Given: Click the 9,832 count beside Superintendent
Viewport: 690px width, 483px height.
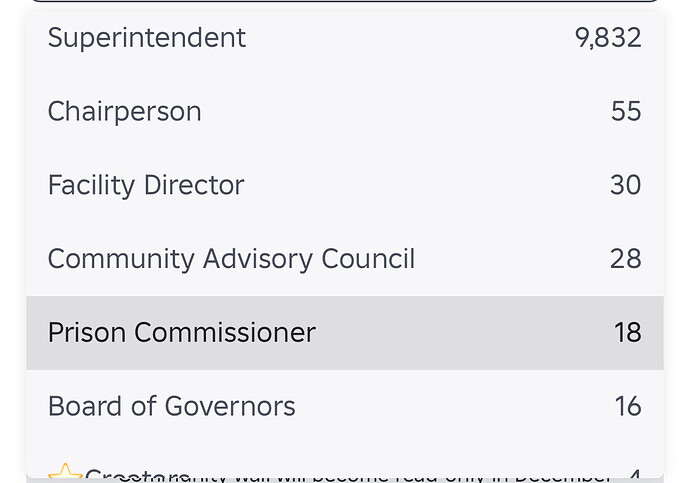Looking at the screenshot, I should [608, 38].
